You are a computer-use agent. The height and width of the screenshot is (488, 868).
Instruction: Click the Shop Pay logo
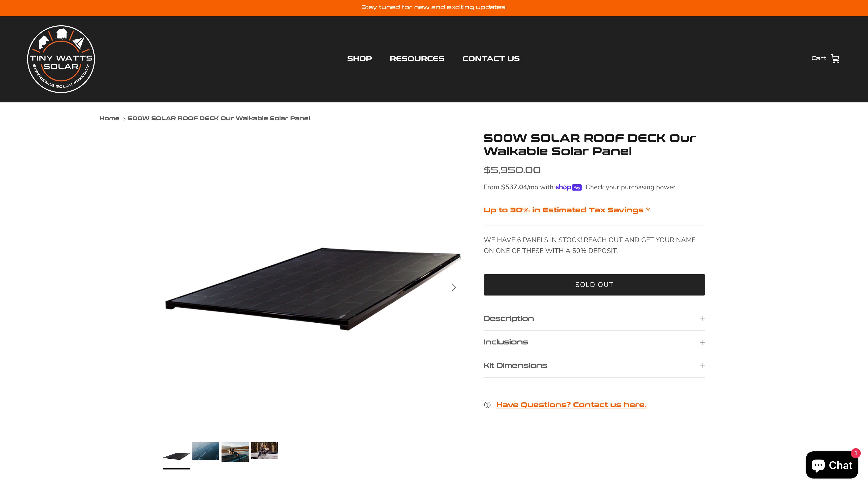[568, 187]
